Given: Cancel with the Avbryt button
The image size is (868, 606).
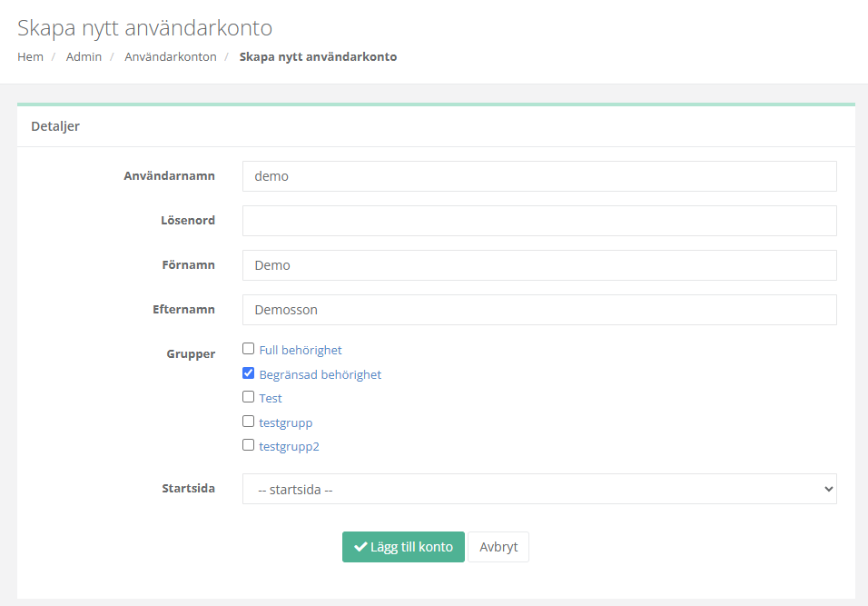Looking at the screenshot, I should point(498,547).
